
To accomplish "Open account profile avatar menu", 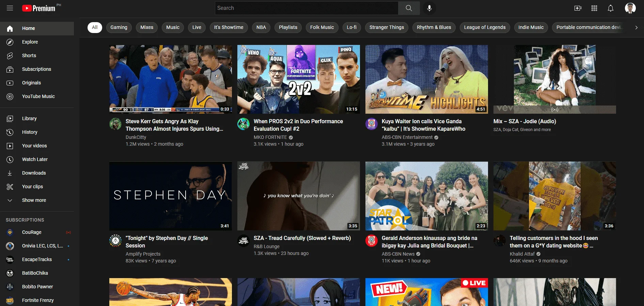I will point(630,8).
